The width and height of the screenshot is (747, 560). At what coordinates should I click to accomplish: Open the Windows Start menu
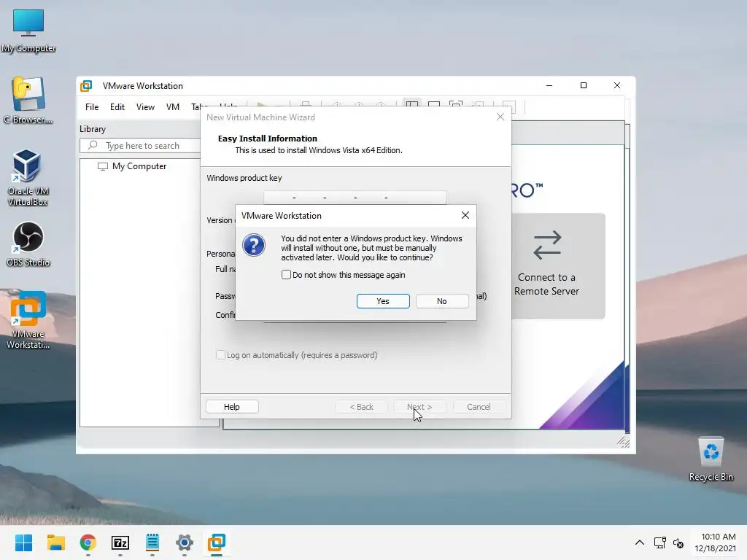23,542
